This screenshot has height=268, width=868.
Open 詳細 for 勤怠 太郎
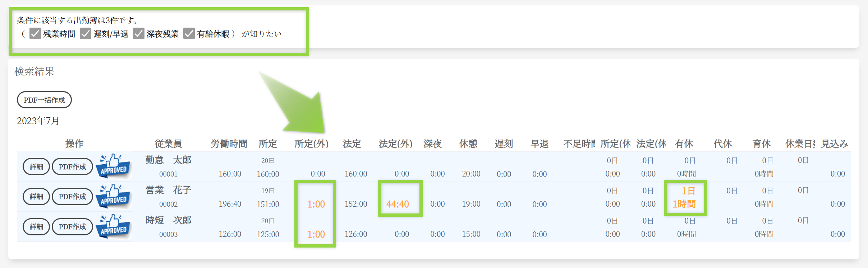point(36,167)
